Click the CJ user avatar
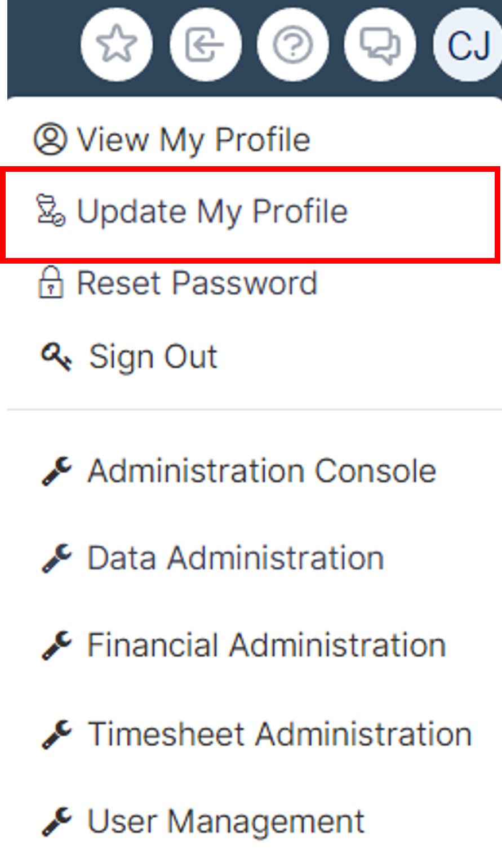Viewport: 502px width, 868px height. point(468,44)
